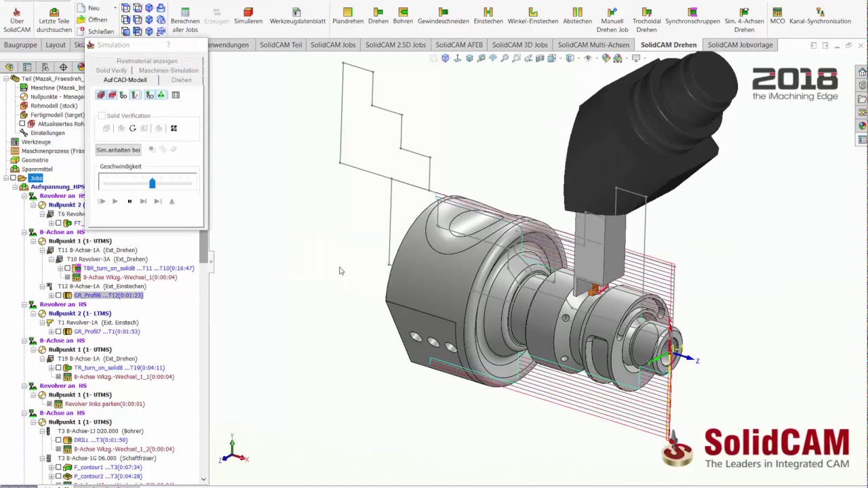
Task: Toggle checkbox for TBR_turn_on_solid8 job
Action: click(x=68, y=268)
